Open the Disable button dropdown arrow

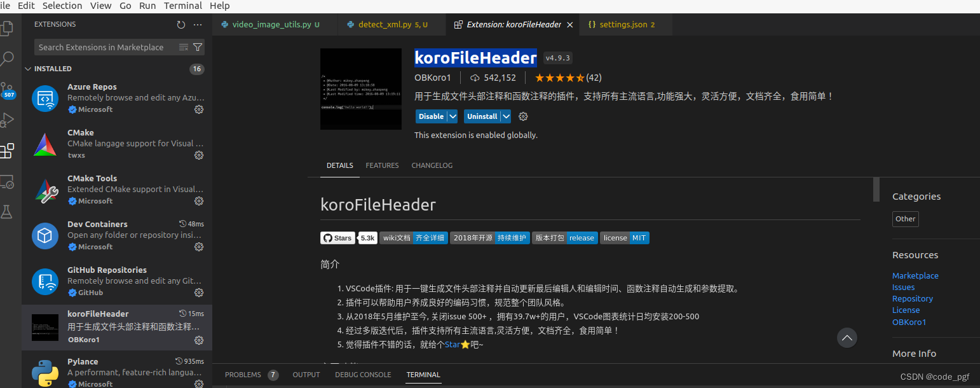pos(453,116)
